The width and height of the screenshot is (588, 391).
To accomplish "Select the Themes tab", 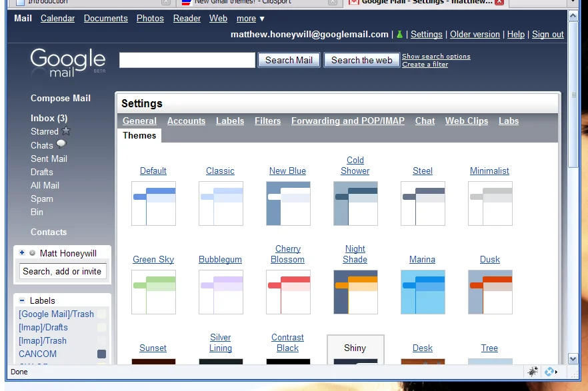I will coord(139,136).
